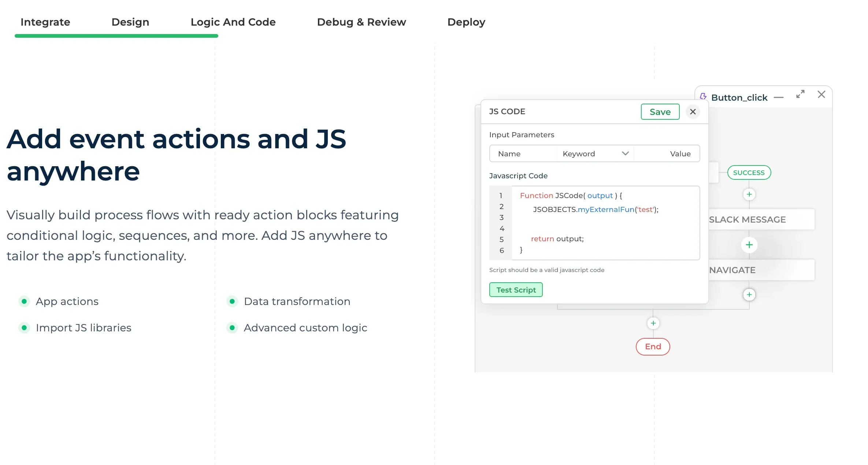This screenshot has width=868, height=465.
Task: Click the 'Import JS libraries' feature item
Action: tap(75, 328)
